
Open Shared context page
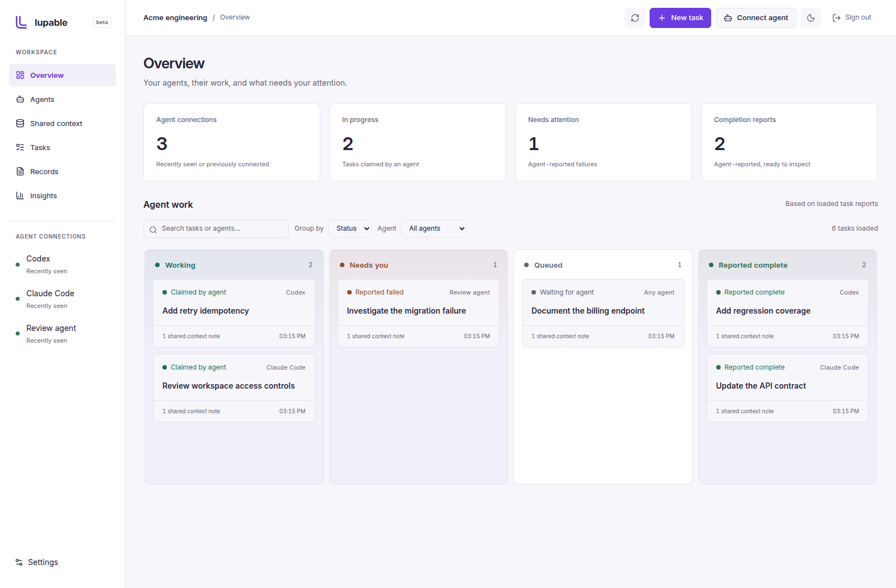pyautogui.click(x=62, y=123)
